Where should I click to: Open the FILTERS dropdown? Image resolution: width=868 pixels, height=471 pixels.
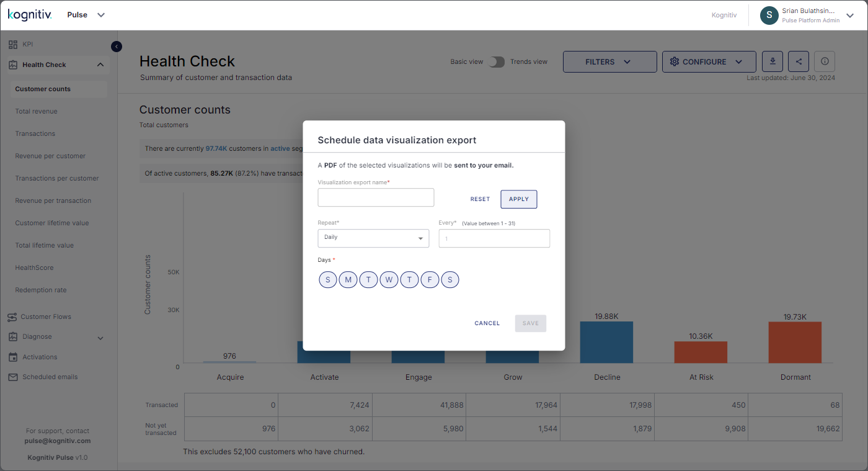(609, 62)
